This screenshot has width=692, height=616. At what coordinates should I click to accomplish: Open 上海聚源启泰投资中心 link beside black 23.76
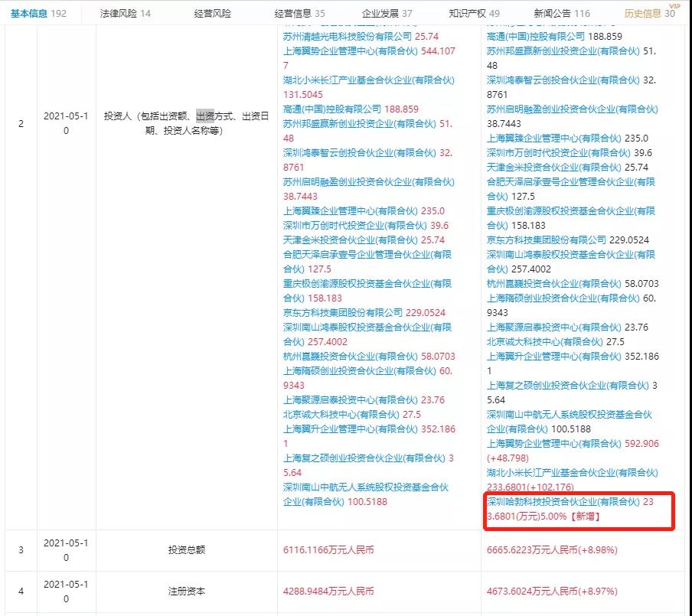coord(554,327)
